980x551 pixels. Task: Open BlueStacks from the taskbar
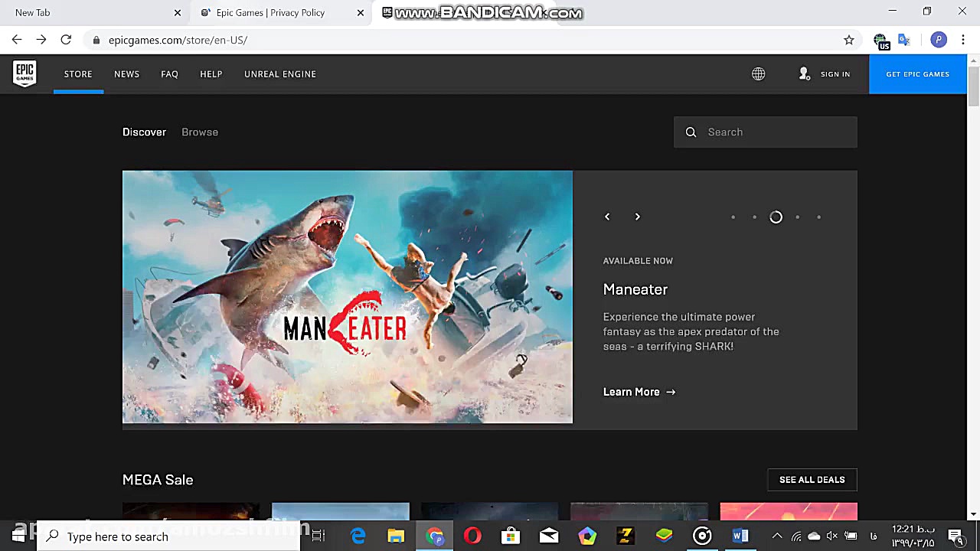664,536
